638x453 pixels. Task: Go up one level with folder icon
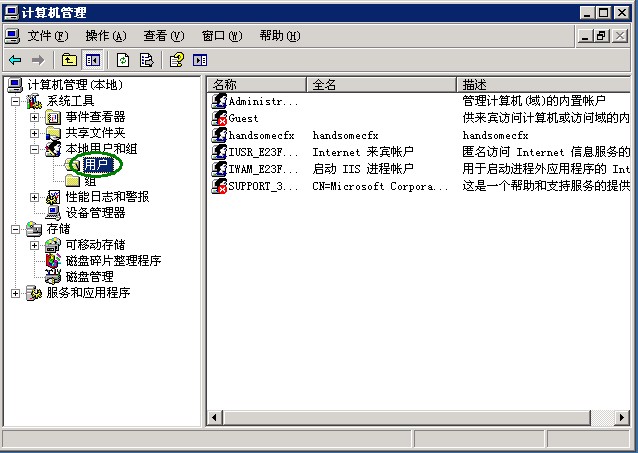(x=69, y=60)
